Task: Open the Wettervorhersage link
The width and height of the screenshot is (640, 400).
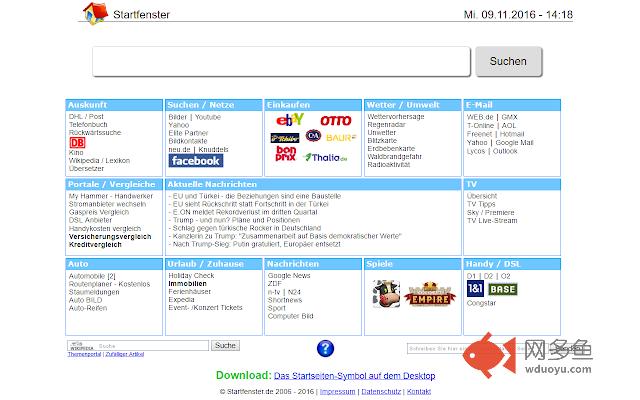Action: pos(396,117)
